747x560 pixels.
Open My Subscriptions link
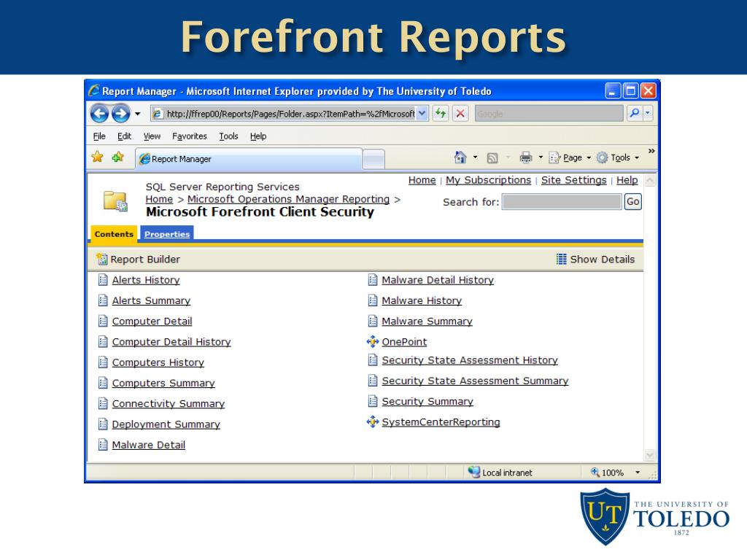488,180
